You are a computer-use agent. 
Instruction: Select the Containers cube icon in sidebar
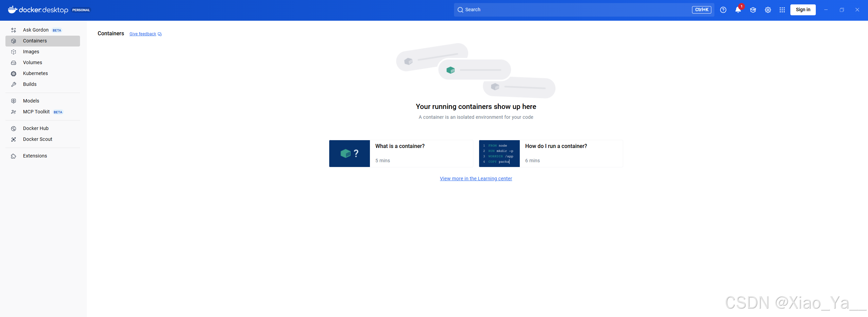click(14, 41)
